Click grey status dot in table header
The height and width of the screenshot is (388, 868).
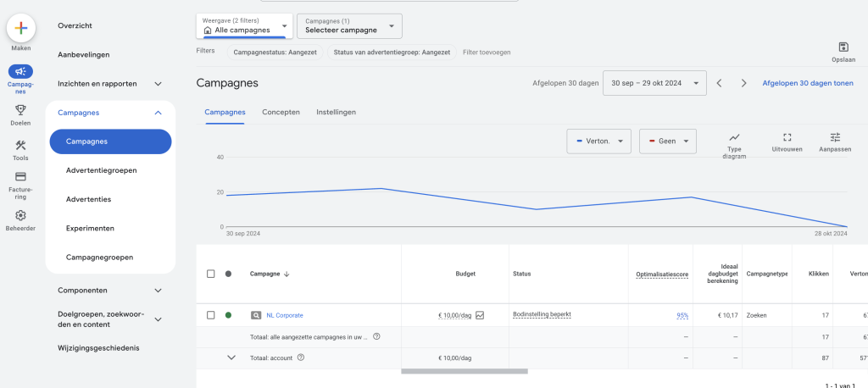click(x=228, y=274)
